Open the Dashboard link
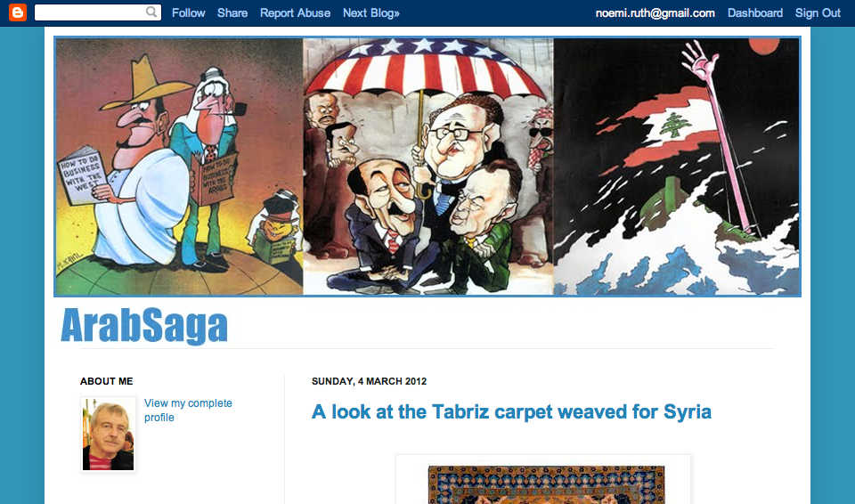855x504 pixels. coord(754,13)
